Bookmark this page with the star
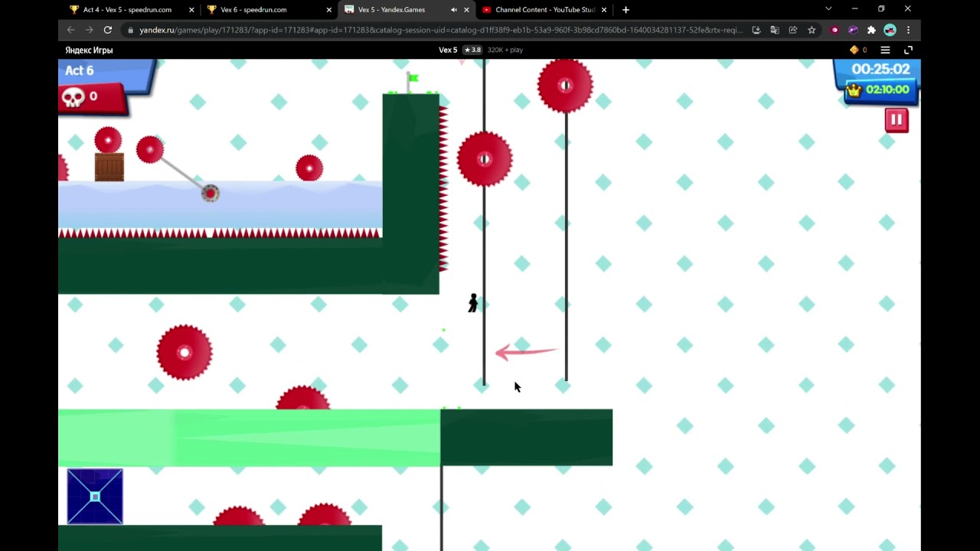Viewport: 980px width, 551px height. (812, 30)
